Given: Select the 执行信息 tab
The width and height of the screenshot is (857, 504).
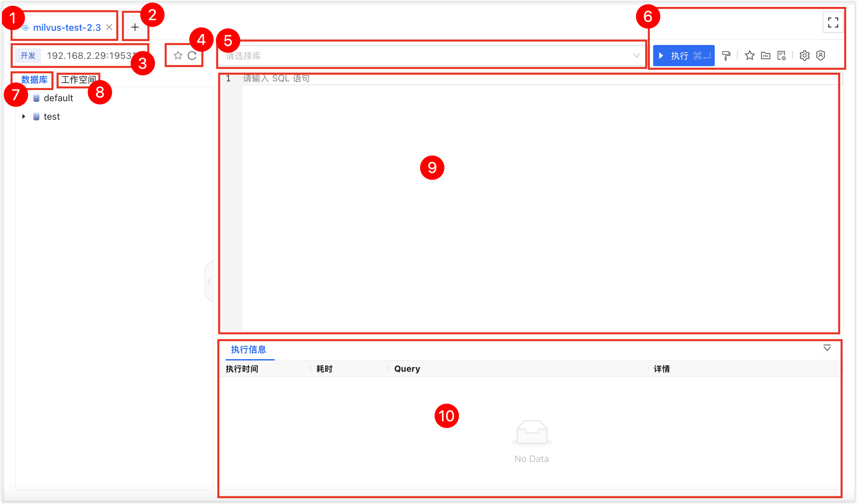Looking at the screenshot, I should [x=248, y=349].
